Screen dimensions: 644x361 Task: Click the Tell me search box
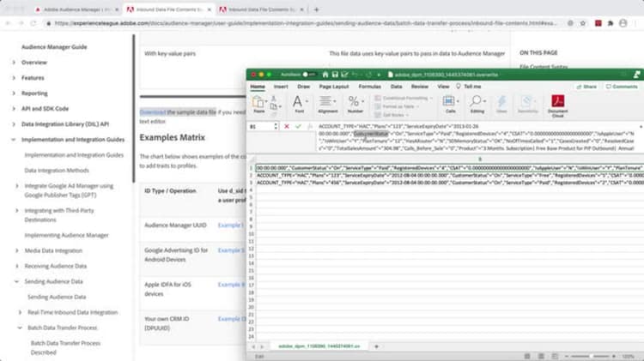coord(469,87)
